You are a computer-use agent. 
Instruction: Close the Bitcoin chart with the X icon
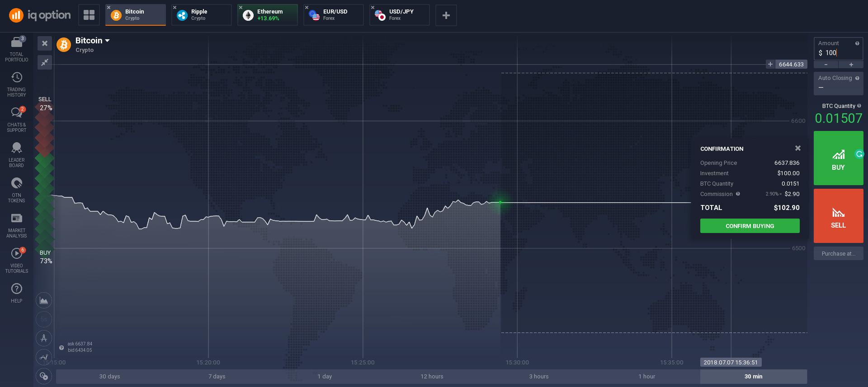pos(45,43)
